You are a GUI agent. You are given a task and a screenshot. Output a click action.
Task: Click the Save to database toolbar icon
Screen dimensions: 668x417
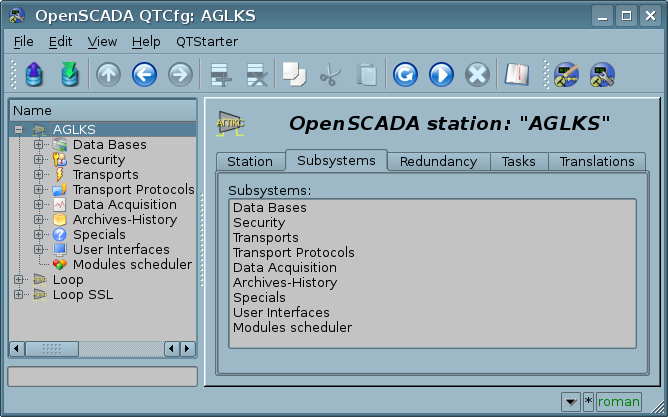click(68, 75)
